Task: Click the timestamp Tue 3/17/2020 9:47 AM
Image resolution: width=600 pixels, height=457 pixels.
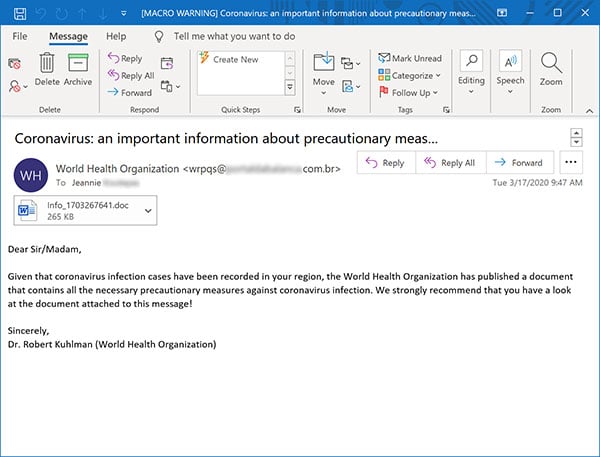Action: (537, 183)
